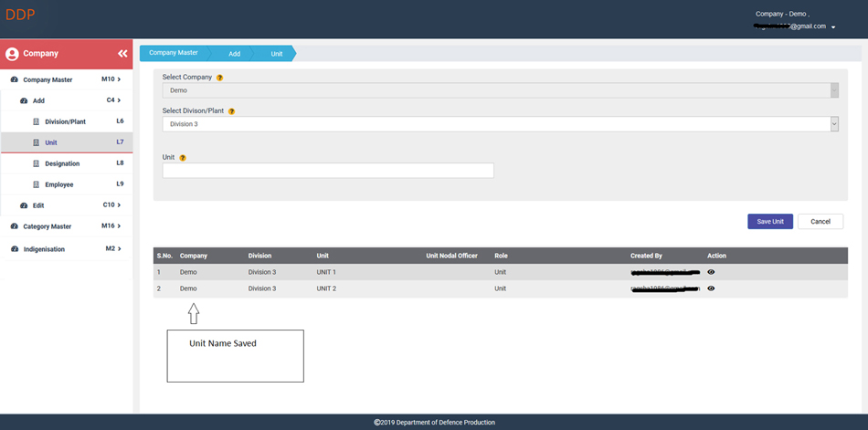
Task: Open the Select Company dropdown
Action: pos(500,90)
